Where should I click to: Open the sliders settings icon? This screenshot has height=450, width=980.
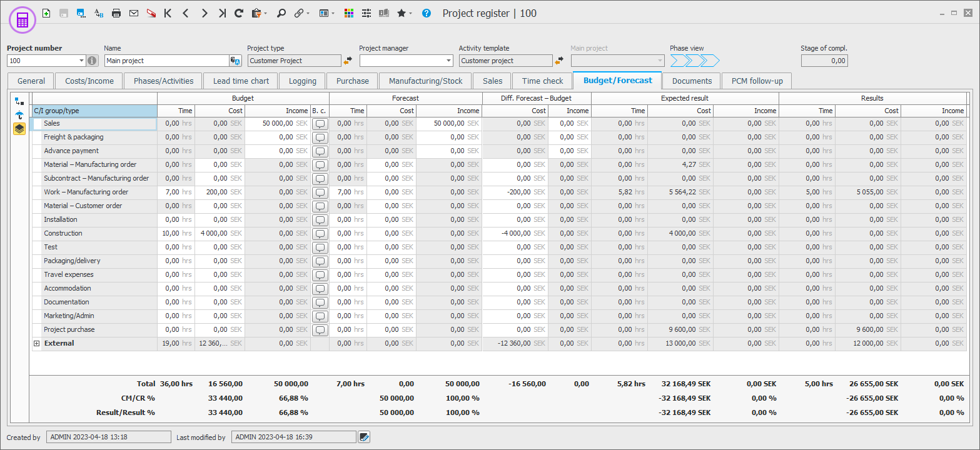[366, 13]
